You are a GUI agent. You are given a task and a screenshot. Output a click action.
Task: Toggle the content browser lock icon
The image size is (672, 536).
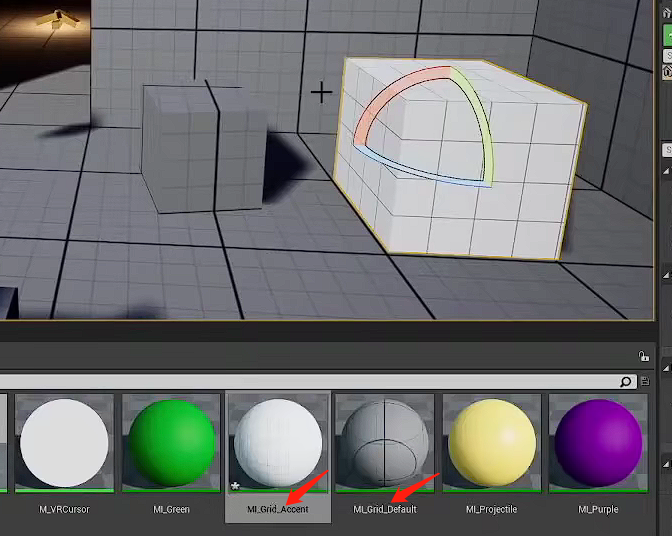pos(644,356)
